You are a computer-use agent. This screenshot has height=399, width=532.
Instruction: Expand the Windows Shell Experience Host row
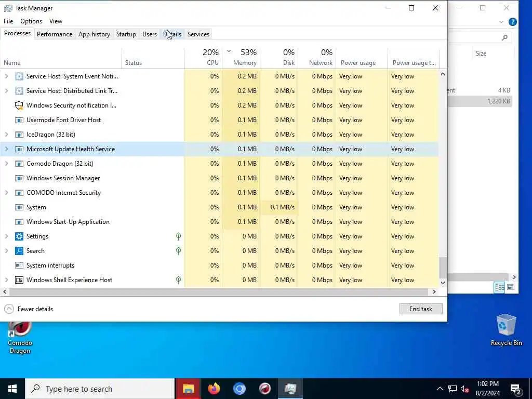coord(6,280)
